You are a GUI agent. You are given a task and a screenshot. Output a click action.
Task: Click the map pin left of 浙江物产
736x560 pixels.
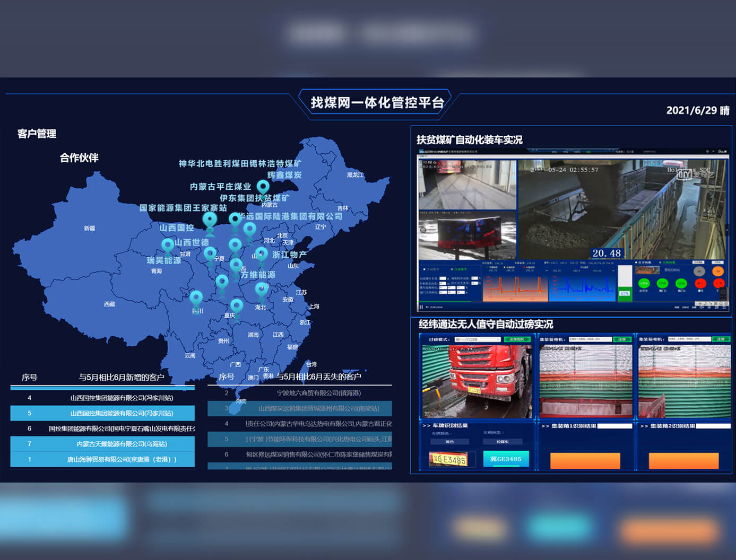[261, 255]
